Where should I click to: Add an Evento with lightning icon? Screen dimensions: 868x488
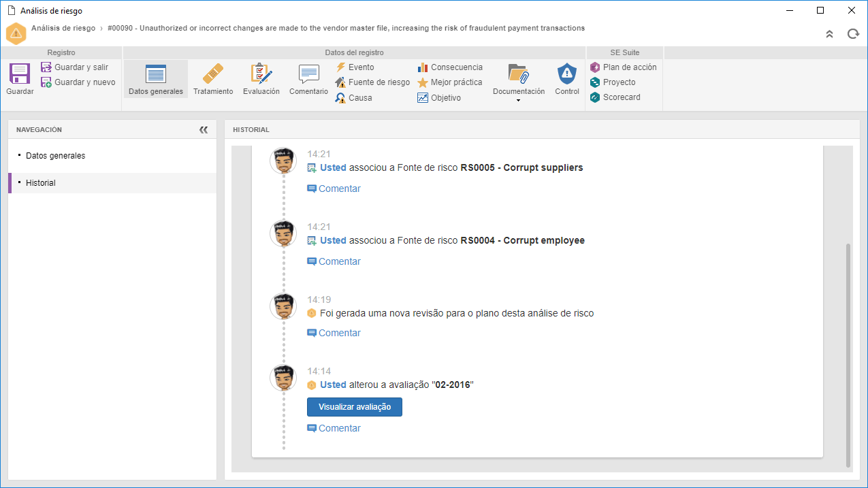click(355, 67)
